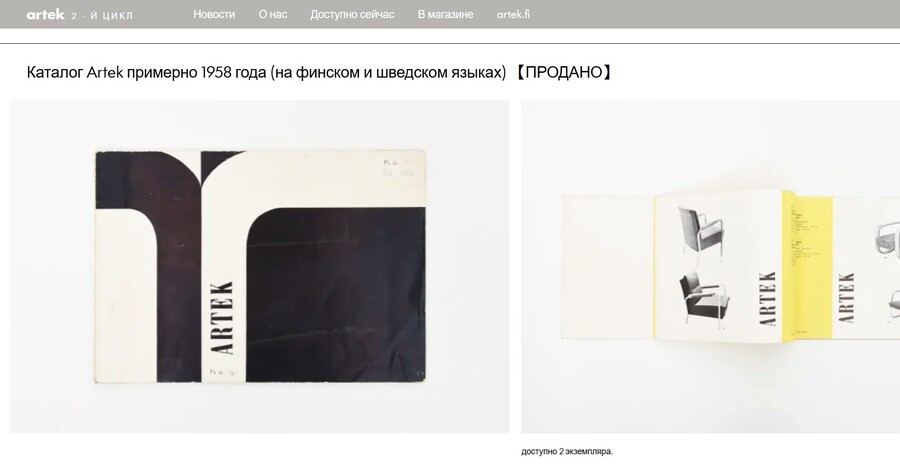
Task: Click the vertical ARTEK text beside the armchairs
Action: 768,299
